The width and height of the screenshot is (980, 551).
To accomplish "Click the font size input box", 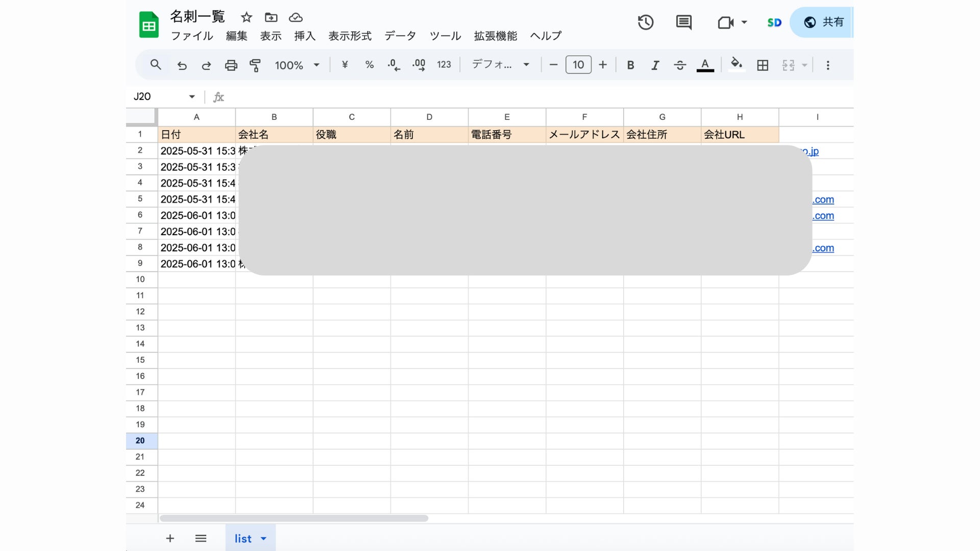I will pyautogui.click(x=578, y=65).
